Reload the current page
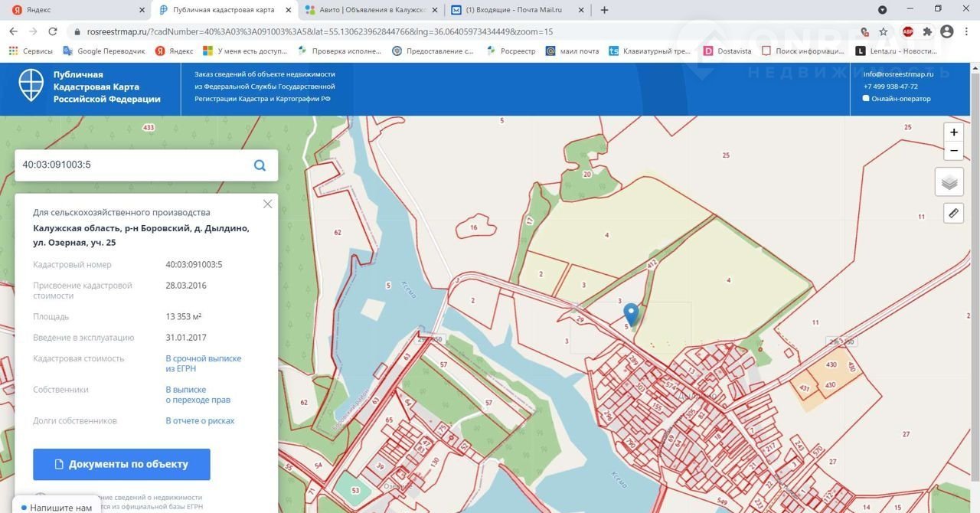 coord(53,32)
